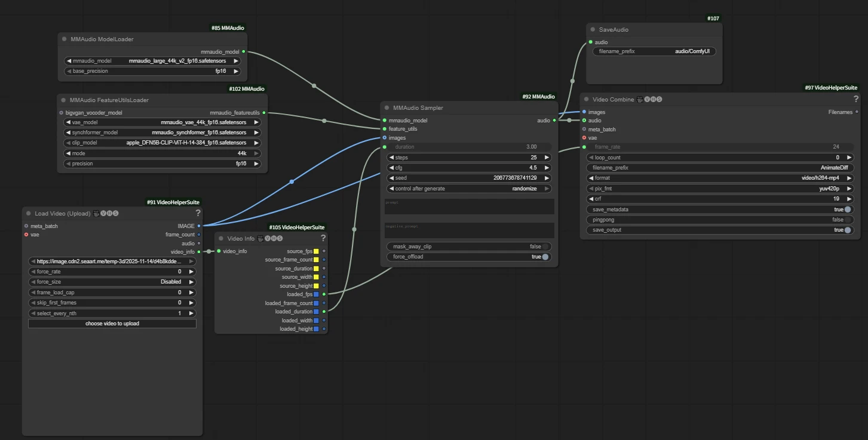
Task: Enable the pingpong toggle in Video Combine
Action: (847, 220)
